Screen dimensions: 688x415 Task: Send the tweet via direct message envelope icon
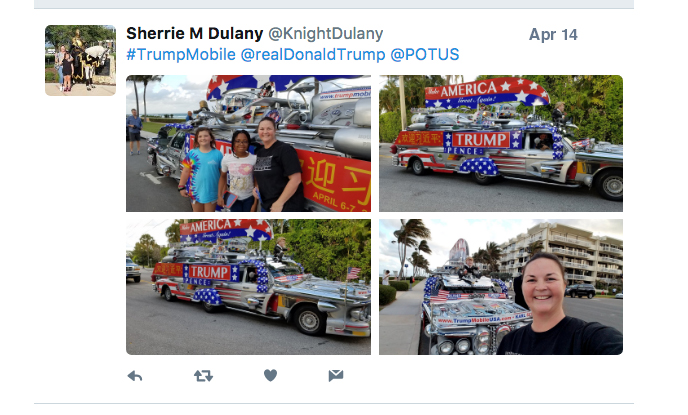click(x=336, y=375)
